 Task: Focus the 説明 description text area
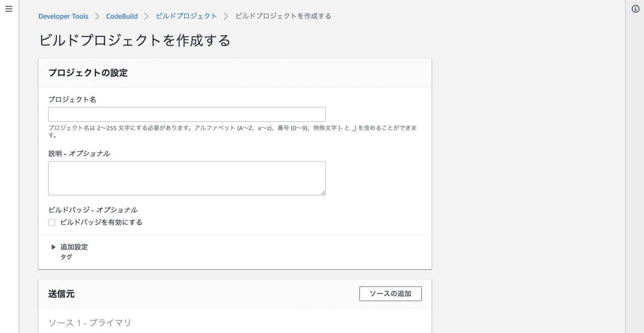tap(187, 177)
